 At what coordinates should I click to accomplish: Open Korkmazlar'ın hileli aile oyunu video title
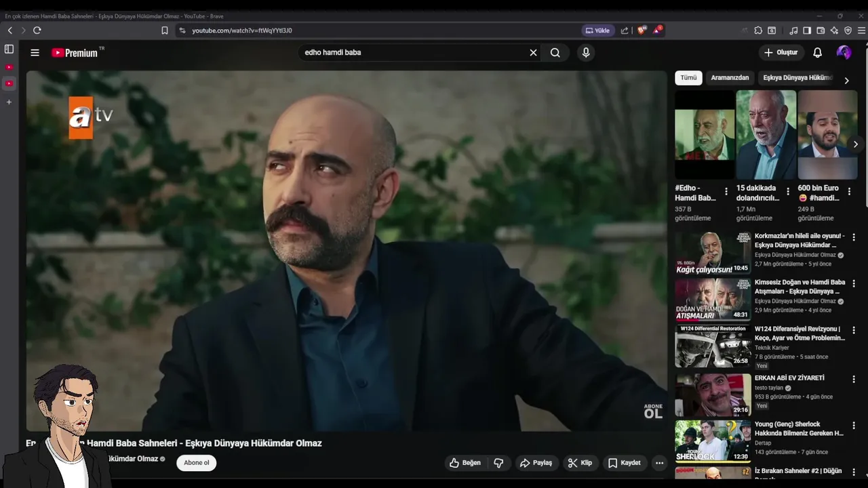pos(799,241)
